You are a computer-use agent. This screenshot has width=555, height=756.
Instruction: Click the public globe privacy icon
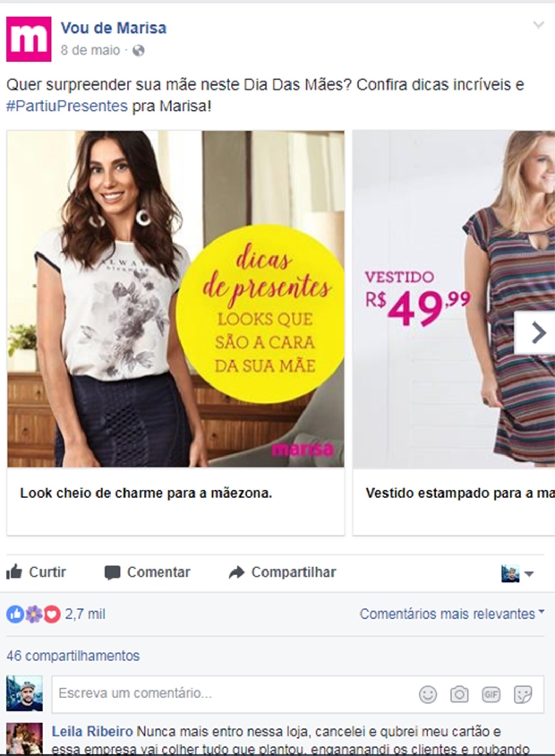pos(138,50)
